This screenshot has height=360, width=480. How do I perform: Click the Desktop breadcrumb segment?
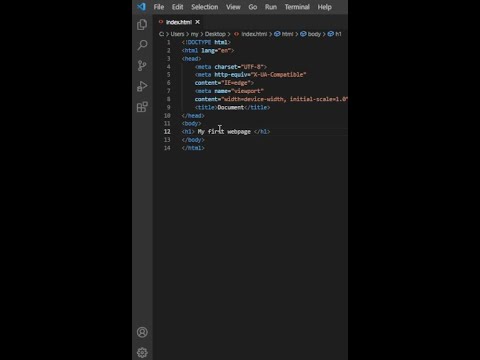point(215,34)
